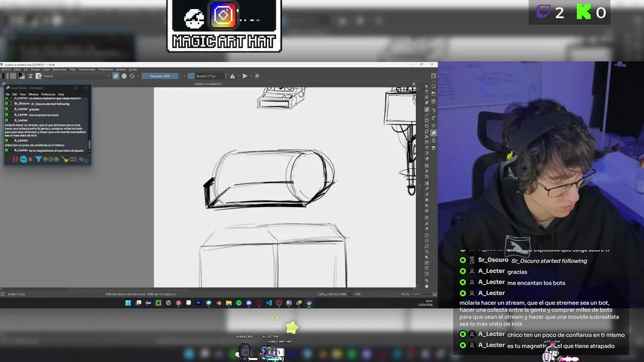Image resolution: width=644 pixels, height=362 pixels.
Task: Open Blender from the Windows taskbar
Action: [x=219, y=303]
